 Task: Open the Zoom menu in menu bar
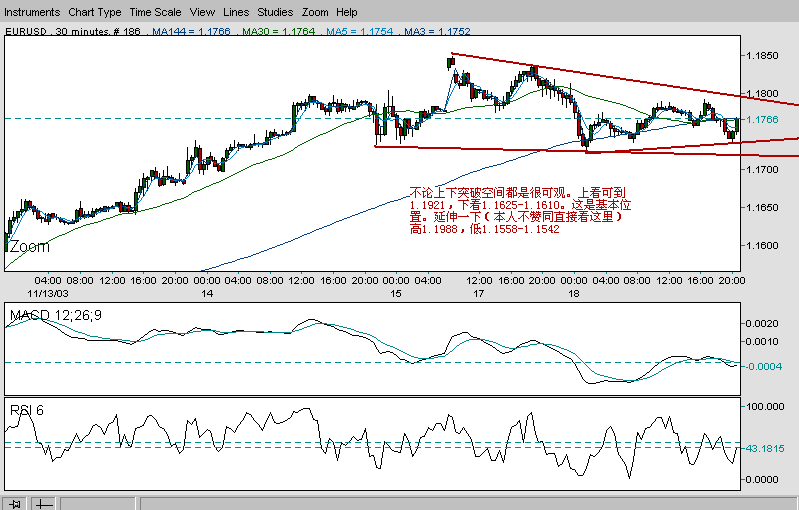pos(315,12)
